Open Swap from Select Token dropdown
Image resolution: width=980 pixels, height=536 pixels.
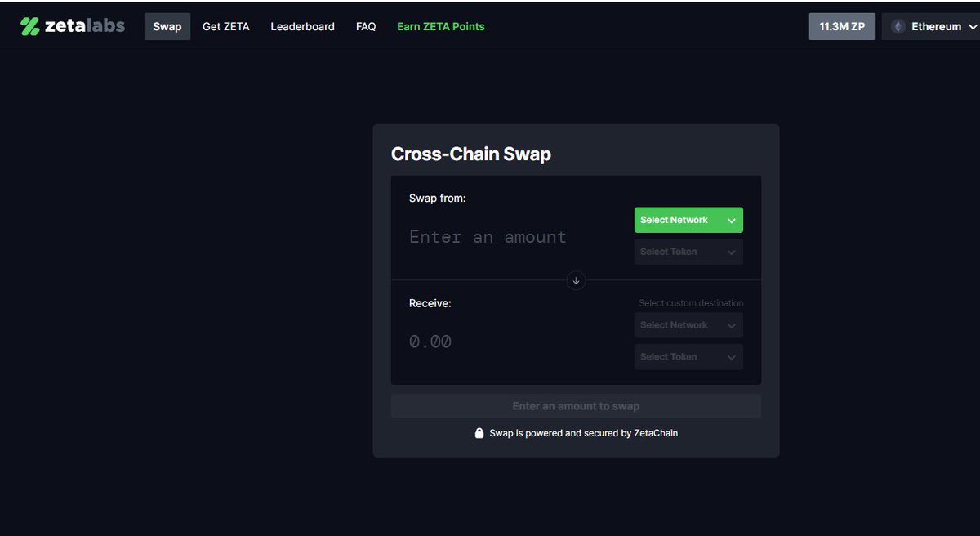click(688, 252)
